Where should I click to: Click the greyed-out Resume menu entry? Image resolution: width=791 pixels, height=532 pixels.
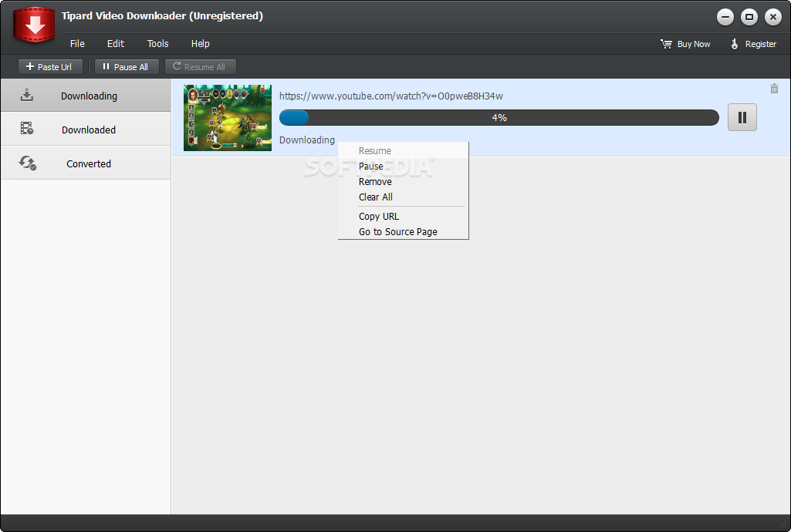403,150
